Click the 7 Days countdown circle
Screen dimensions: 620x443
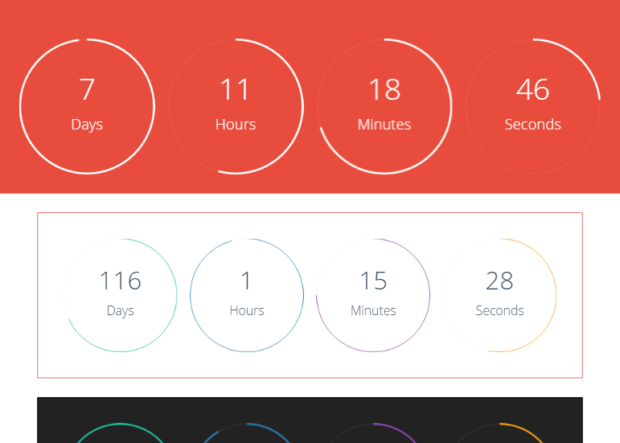(87, 106)
